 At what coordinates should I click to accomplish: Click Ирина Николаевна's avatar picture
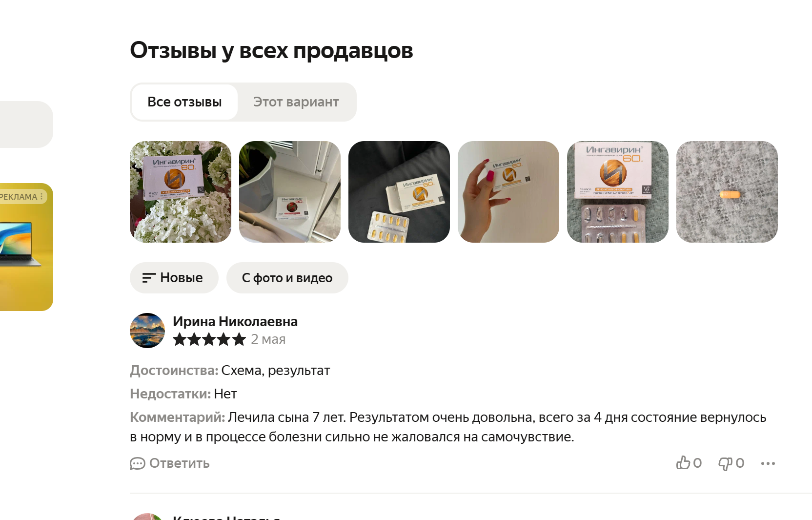coord(147,331)
